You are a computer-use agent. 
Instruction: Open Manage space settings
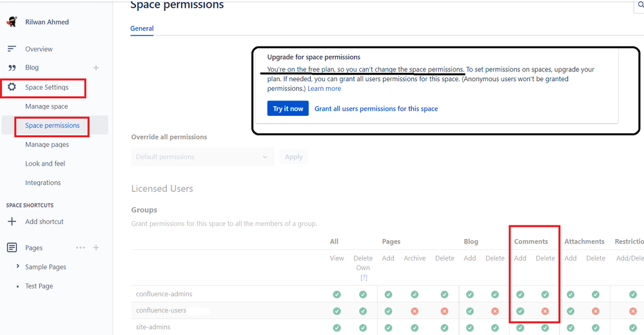click(46, 106)
